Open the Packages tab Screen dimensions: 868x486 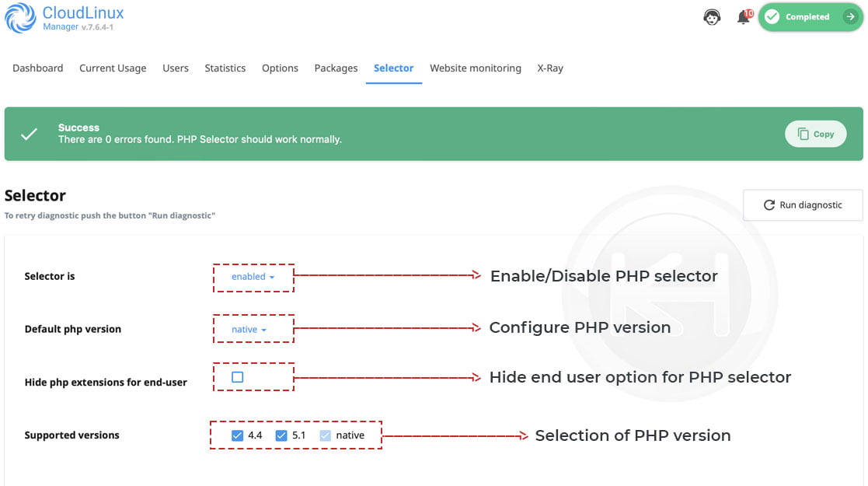[x=336, y=68]
